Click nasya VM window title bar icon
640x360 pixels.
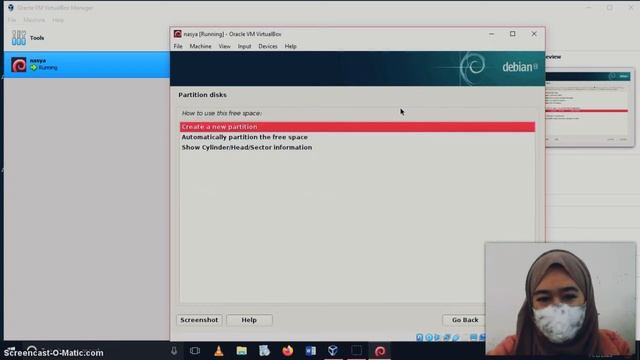click(178, 34)
